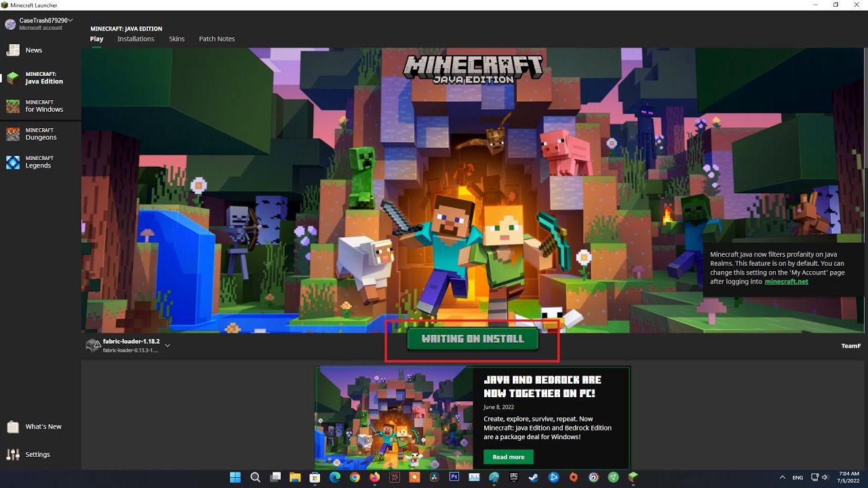Select Minecraft: Java Edition in sidebar
Image resolution: width=868 pixels, height=488 pixels.
click(x=41, y=78)
